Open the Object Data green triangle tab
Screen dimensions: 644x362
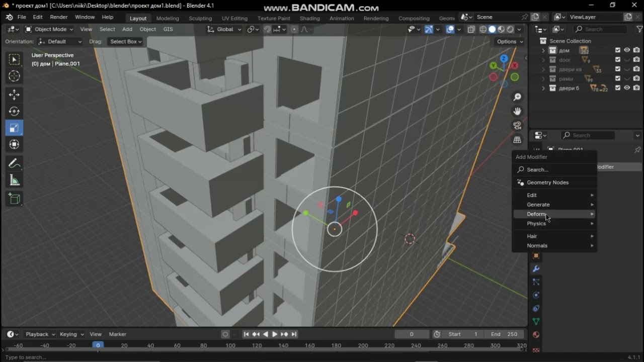coord(536,321)
